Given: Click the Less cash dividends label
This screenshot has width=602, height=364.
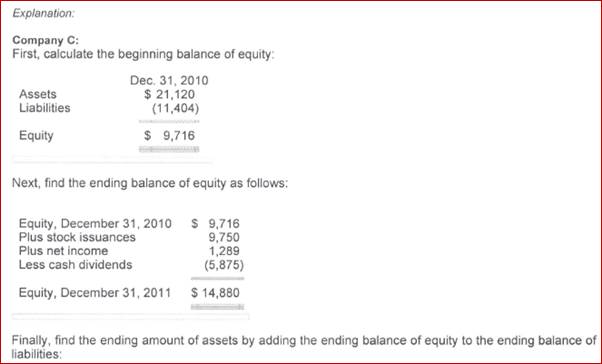Looking at the screenshot, I should 75,265.
